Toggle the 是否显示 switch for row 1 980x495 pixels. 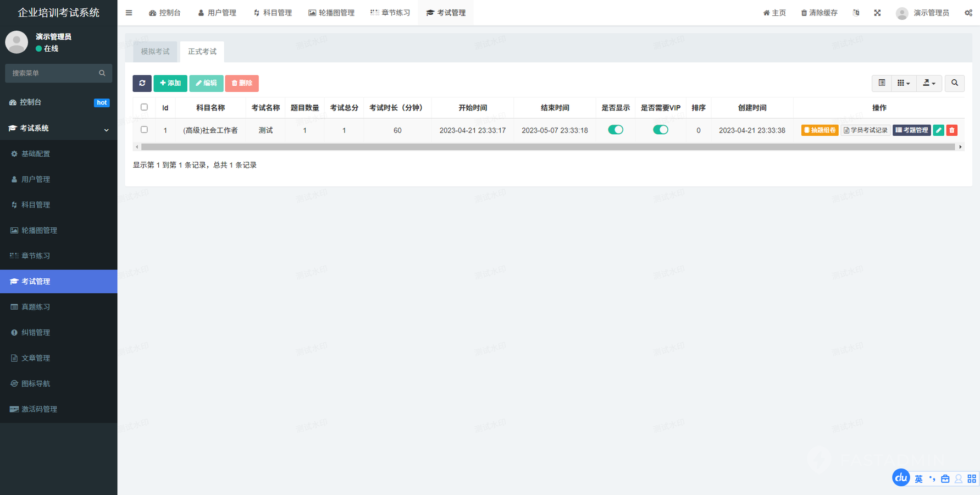[616, 130]
